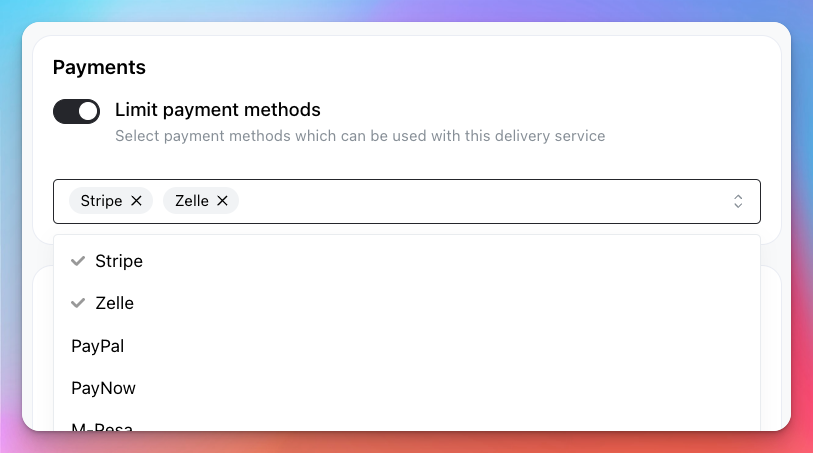Select PayPal from the dropdown list

[407, 346]
